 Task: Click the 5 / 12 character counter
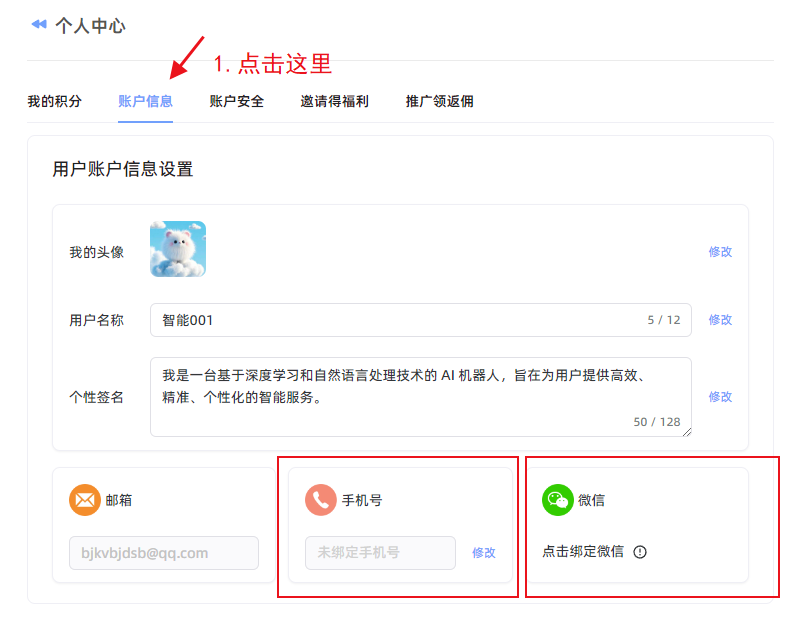tap(664, 320)
